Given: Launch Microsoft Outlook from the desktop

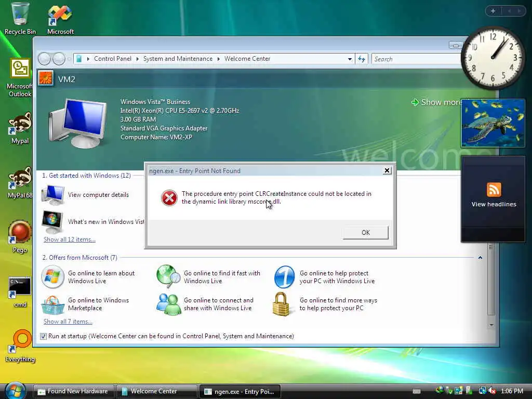Looking at the screenshot, I should 20,78.
